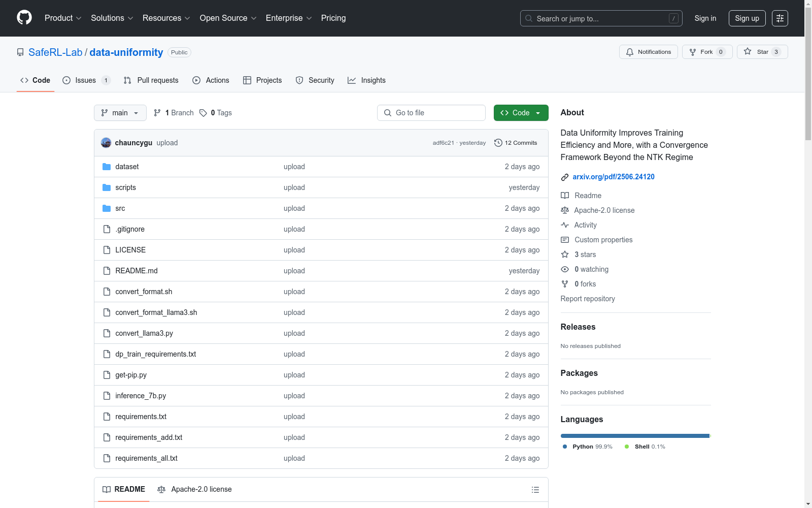Select the Apache-2.0 license tab in file viewer
This screenshot has height=508, width=812.
click(x=194, y=489)
